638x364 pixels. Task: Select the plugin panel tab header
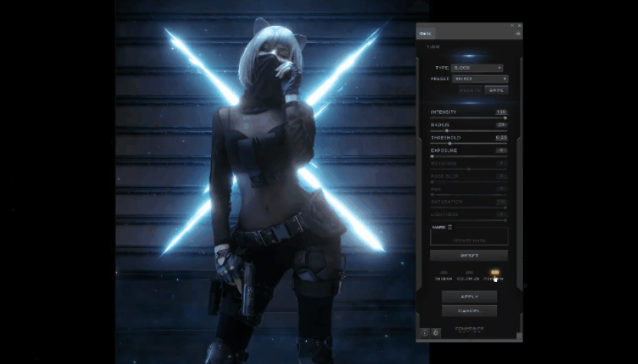pos(426,33)
